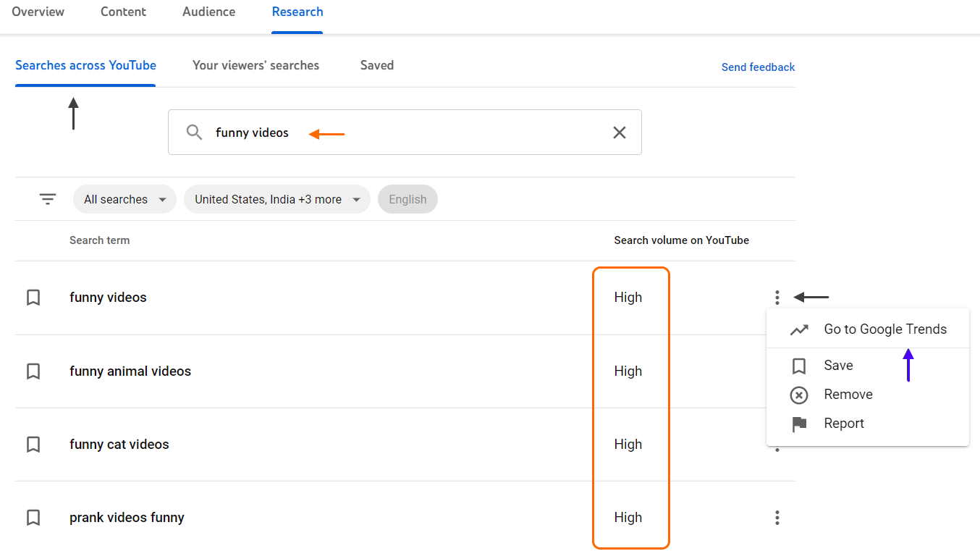Viewport: 980px width, 551px height.
Task: Open three-dot menu for 'prank videos funny'
Action: pyautogui.click(x=777, y=518)
